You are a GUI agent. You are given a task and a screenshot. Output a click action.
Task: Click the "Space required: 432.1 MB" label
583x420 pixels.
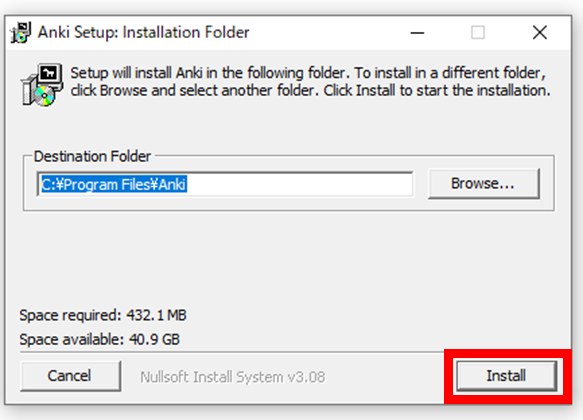pyautogui.click(x=103, y=315)
